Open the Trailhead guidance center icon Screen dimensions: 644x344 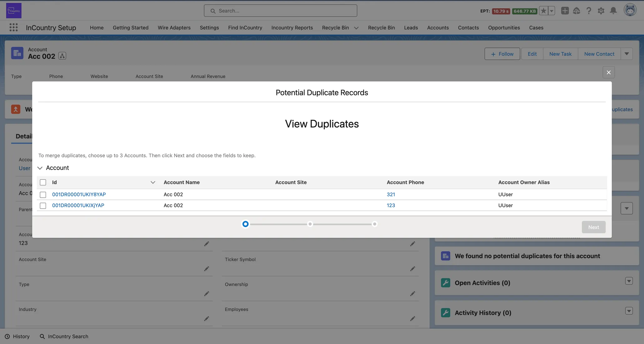(x=577, y=11)
